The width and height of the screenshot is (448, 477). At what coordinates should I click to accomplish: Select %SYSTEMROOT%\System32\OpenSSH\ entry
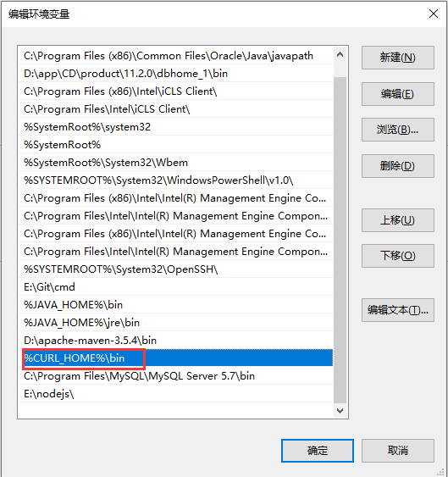(175, 269)
